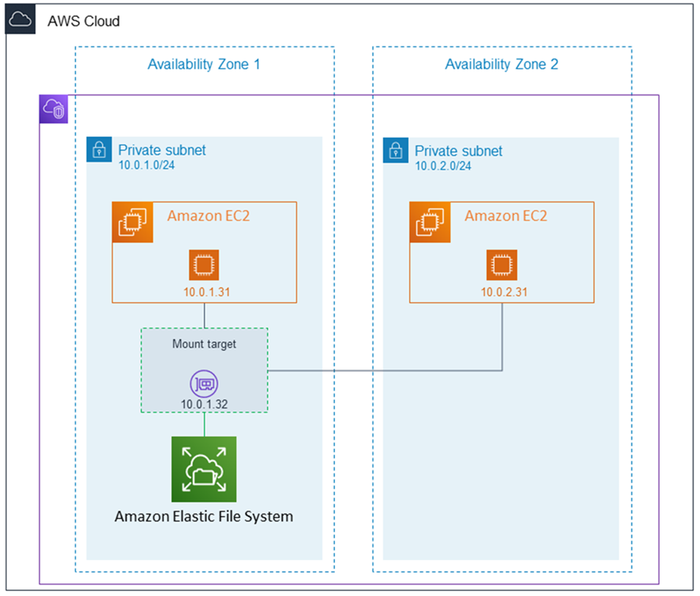Image resolution: width=700 pixels, height=596 pixels.
Task: Click the Amazon EC2 icon in Availability Zone 2
Action: pos(430,222)
